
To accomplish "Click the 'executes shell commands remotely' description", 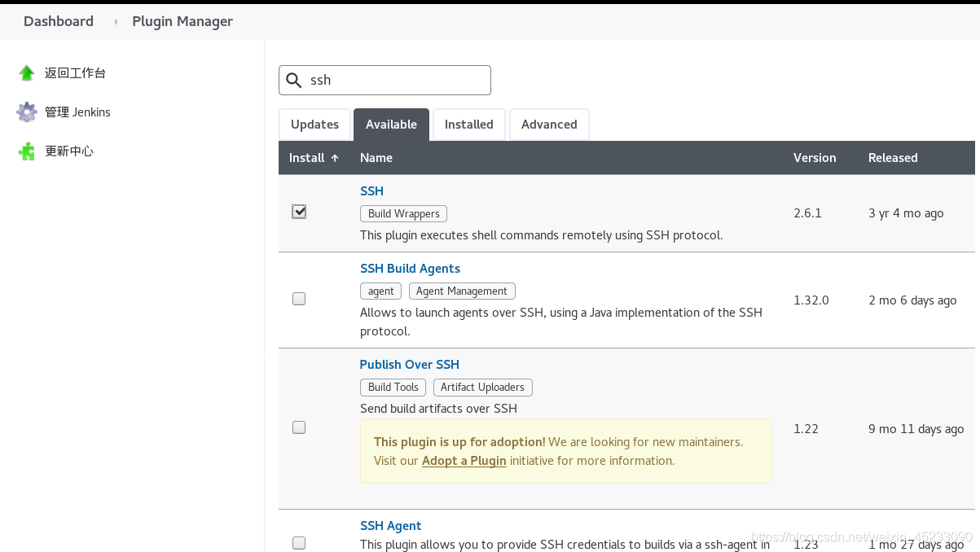I will [x=541, y=235].
